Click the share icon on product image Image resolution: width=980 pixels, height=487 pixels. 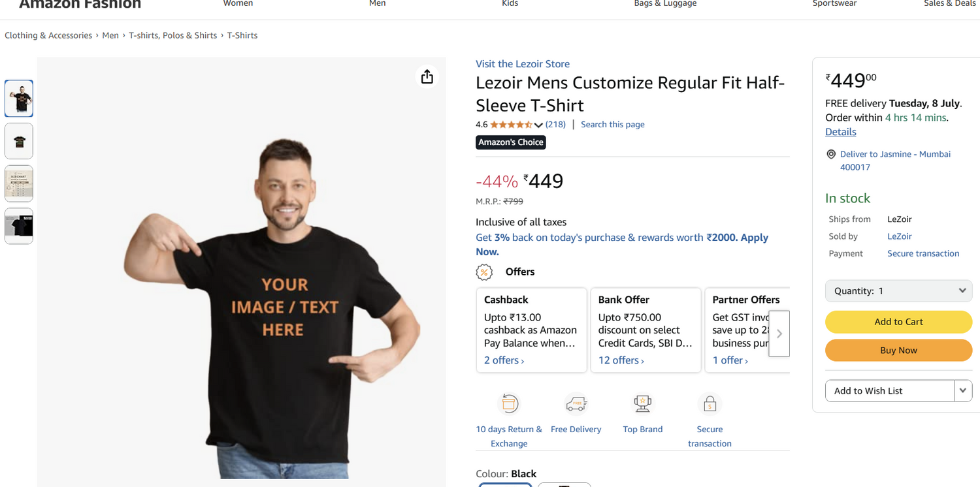(427, 77)
